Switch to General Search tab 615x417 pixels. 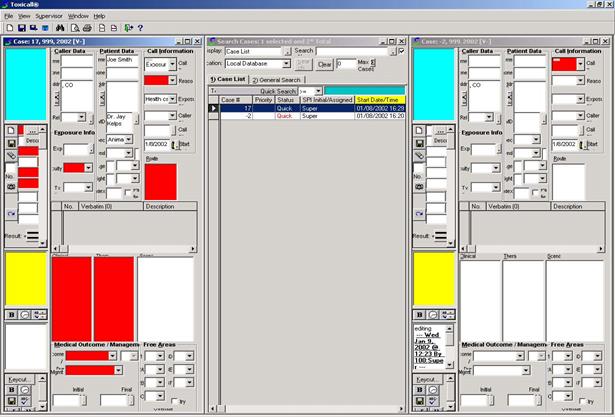(278, 78)
